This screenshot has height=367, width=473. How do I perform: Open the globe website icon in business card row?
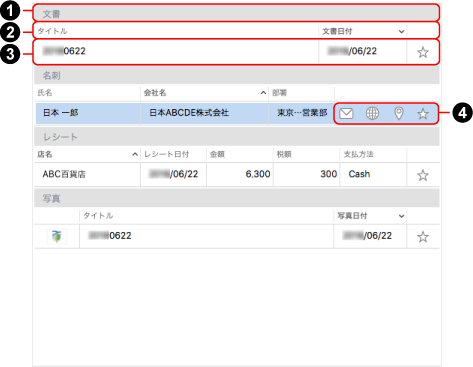point(372,113)
